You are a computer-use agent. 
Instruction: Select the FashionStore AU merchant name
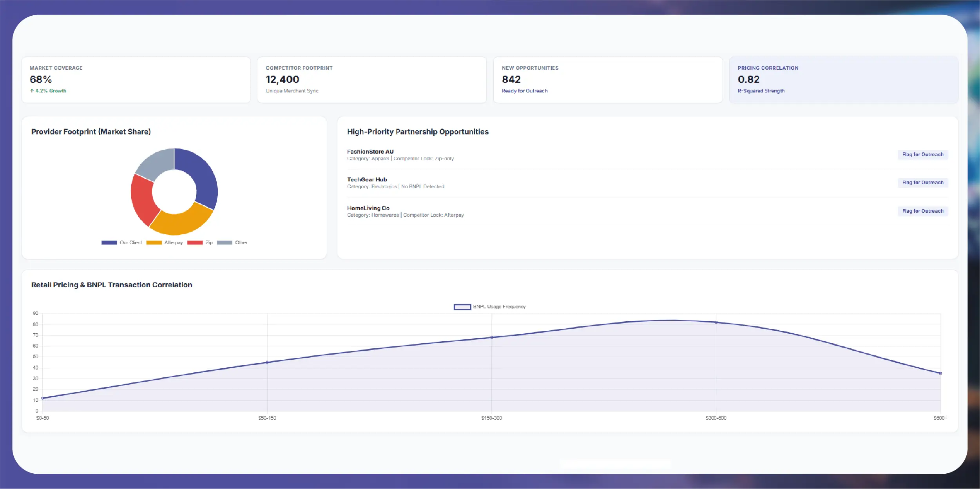(x=370, y=152)
